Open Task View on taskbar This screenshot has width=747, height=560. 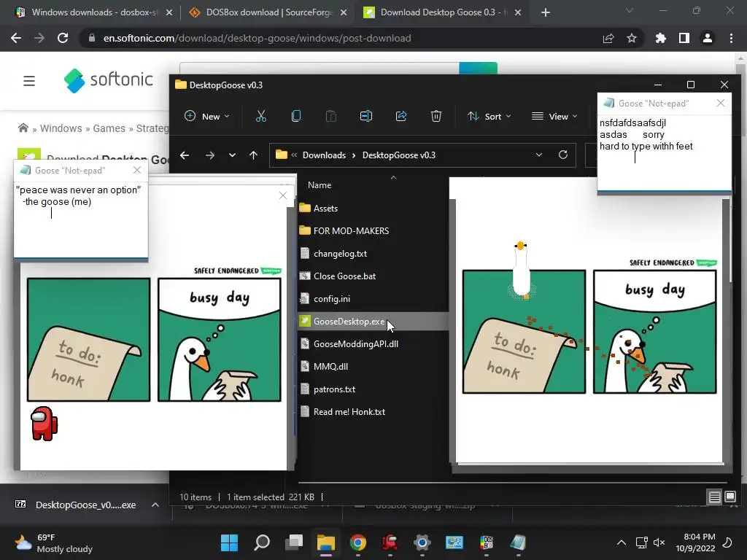coord(294,542)
